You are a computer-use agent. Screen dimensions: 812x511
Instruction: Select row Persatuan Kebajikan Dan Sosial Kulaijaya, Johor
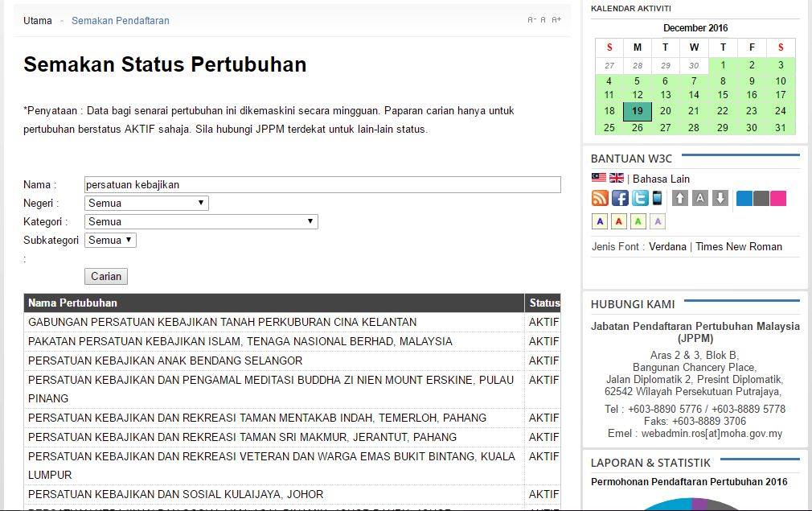pos(292,494)
